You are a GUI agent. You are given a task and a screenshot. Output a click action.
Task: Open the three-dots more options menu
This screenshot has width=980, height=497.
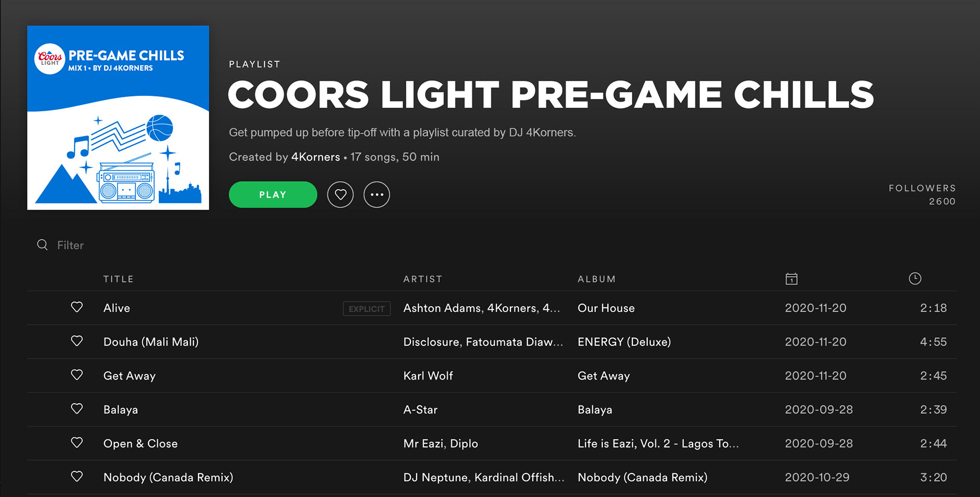[x=377, y=194]
